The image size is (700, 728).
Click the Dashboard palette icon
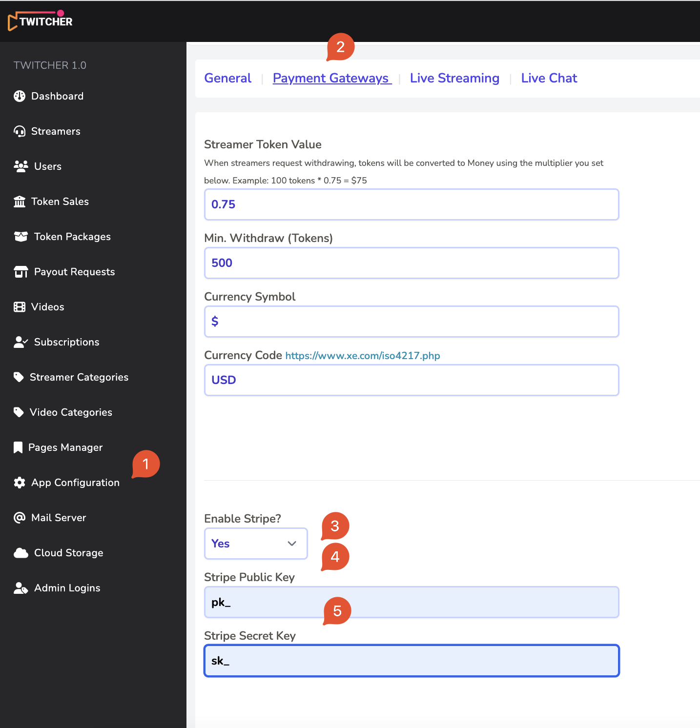tap(20, 96)
